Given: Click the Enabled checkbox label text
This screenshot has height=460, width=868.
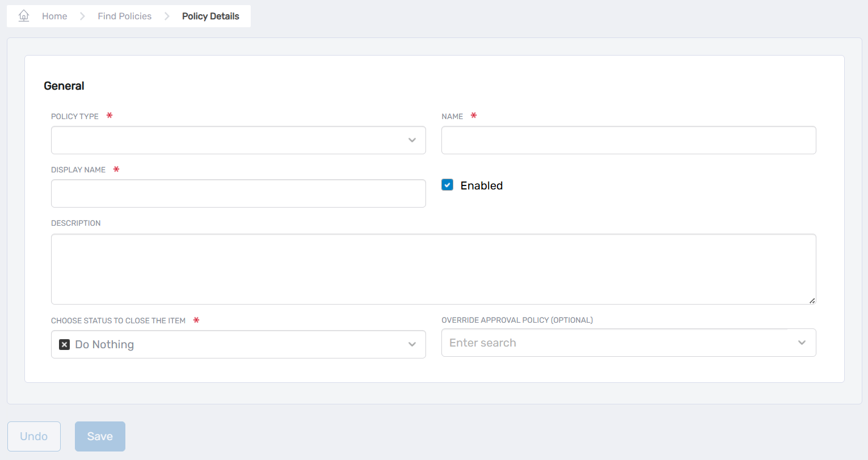Looking at the screenshot, I should tap(481, 185).
